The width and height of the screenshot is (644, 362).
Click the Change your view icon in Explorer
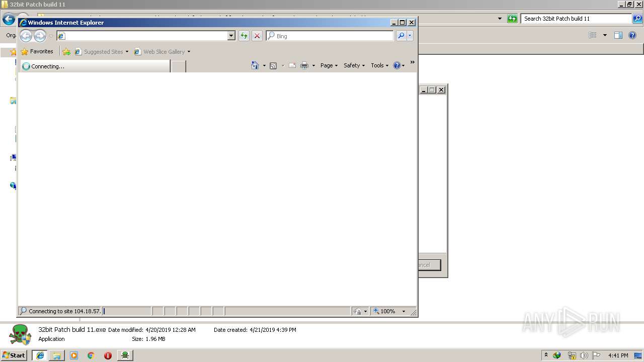pyautogui.click(x=593, y=35)
